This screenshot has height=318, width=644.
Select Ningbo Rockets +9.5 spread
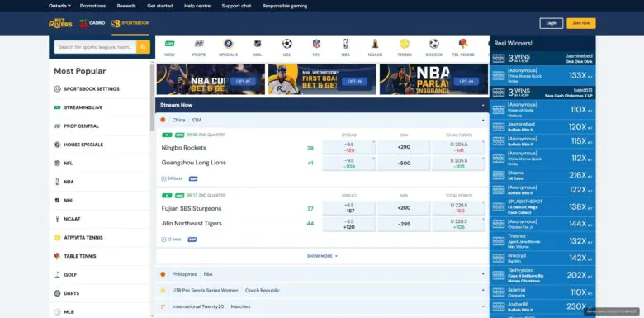[x=348, y=147]
